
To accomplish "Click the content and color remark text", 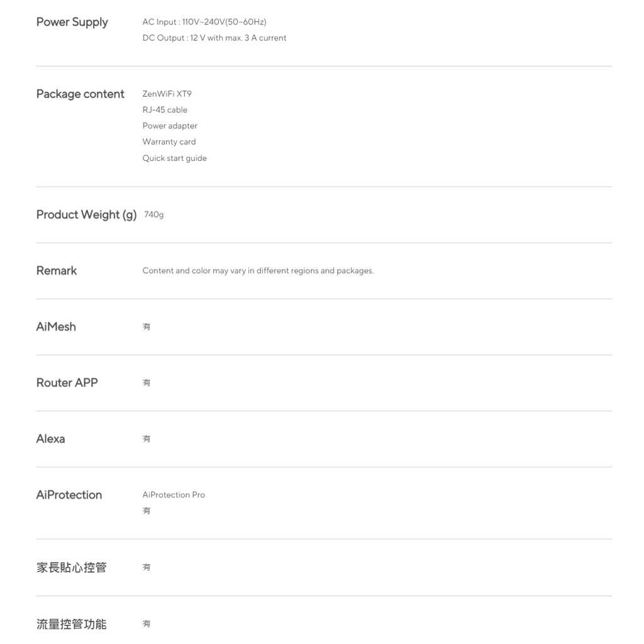I will tap(258, 270).
